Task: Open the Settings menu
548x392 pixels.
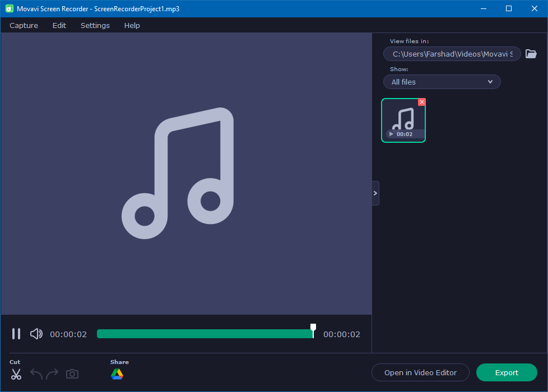Action: click(95, 25)
